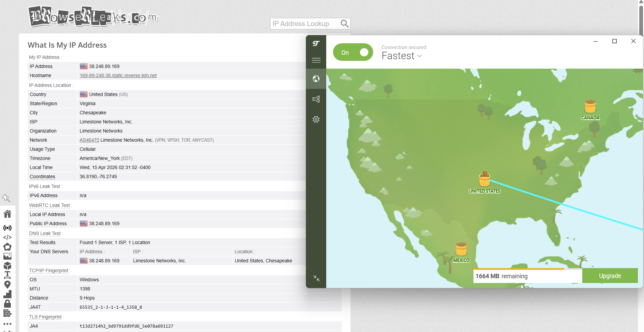Open the TCP/IP Fingerprint link
Screen dimensions: 644x332
pyautogui.click(x=49, y=270)
